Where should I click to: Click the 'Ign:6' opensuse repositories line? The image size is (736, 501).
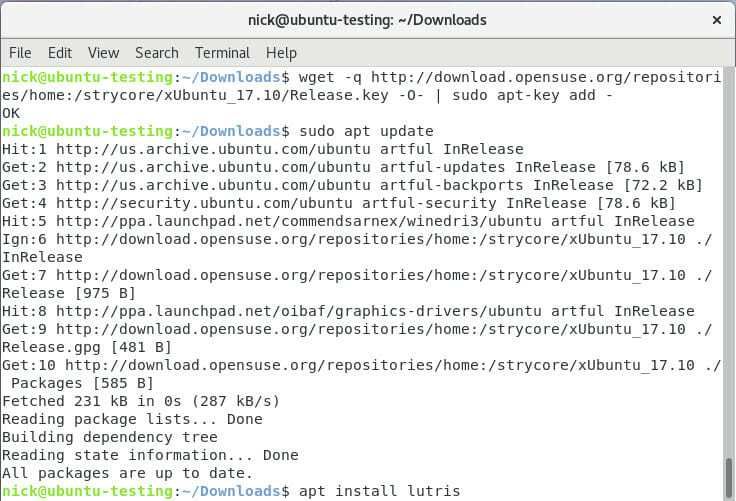pos(357,239)
